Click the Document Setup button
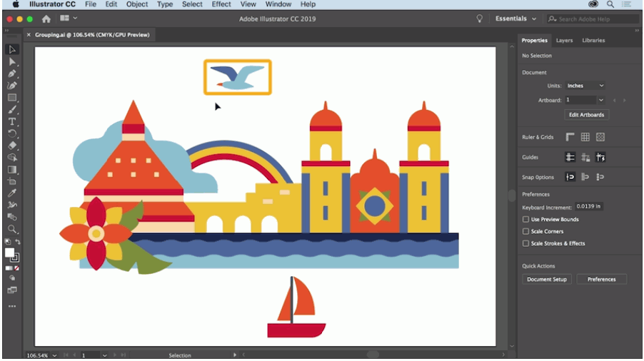The height and width of the screenshot is (361, 644). (x=547, y=279)
